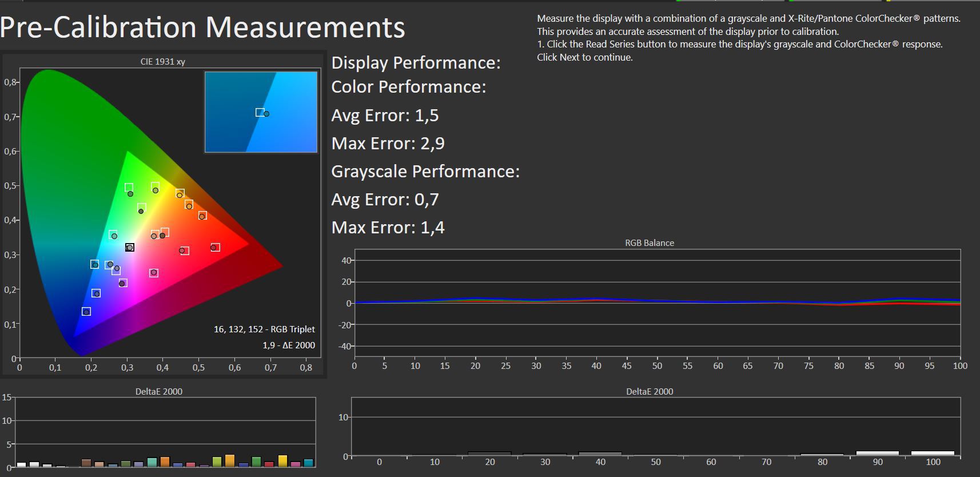Click the magenta bar in ColorChecker DeltaE chart
The image size is (980, 477).
(296, 464)
